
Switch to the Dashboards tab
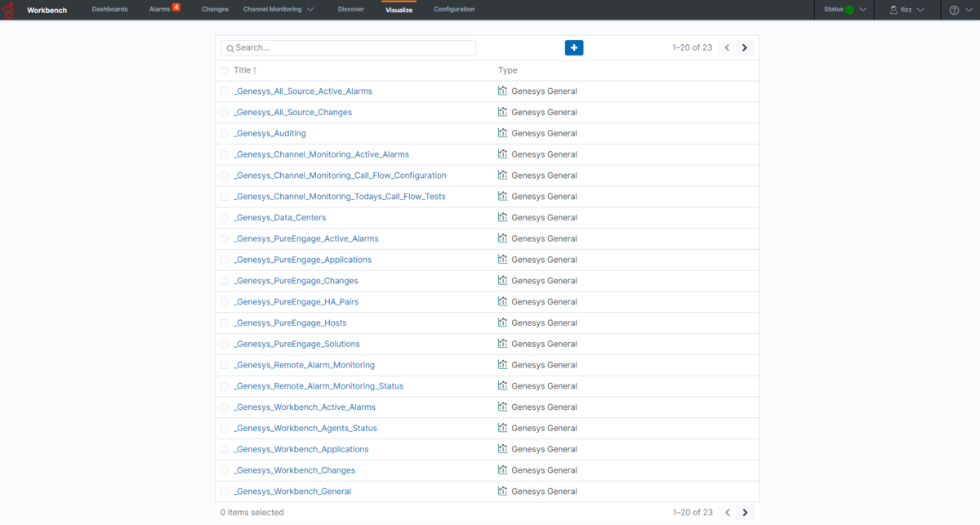click(x=109, y=10)
